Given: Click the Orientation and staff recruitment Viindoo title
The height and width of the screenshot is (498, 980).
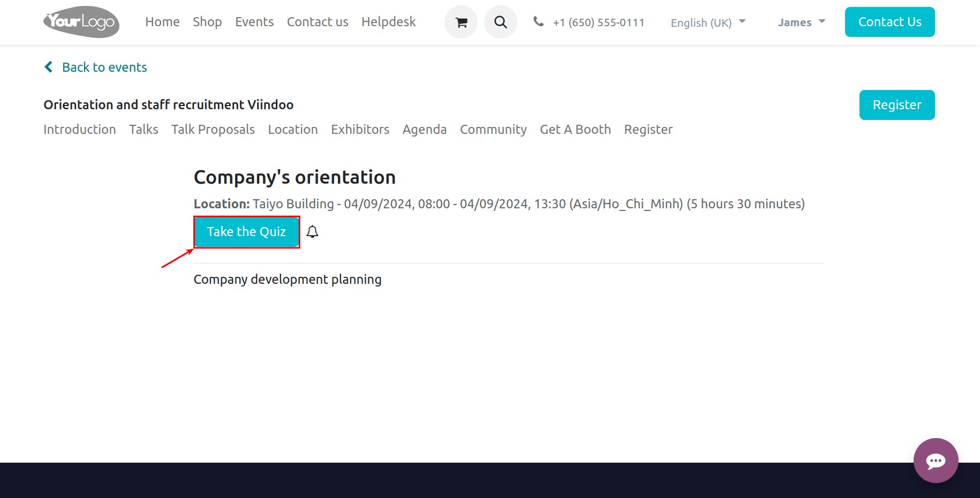Looking at the screenshot, I should [169, 105].
